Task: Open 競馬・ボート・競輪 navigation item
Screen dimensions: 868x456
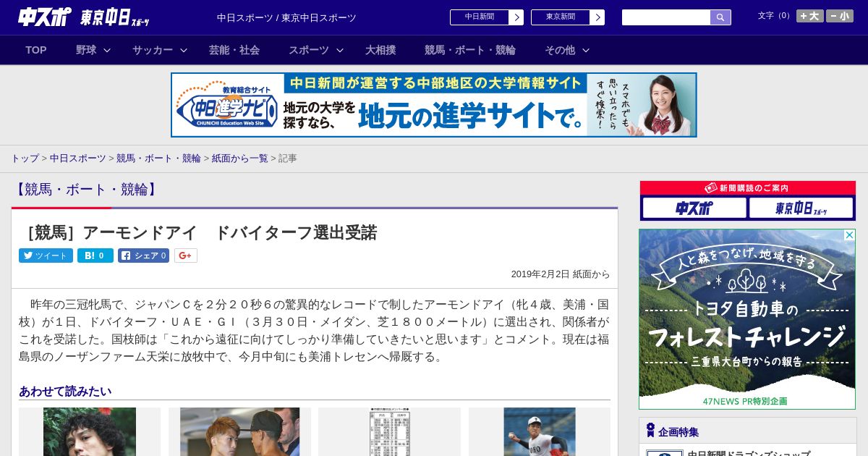Action: 470,50
